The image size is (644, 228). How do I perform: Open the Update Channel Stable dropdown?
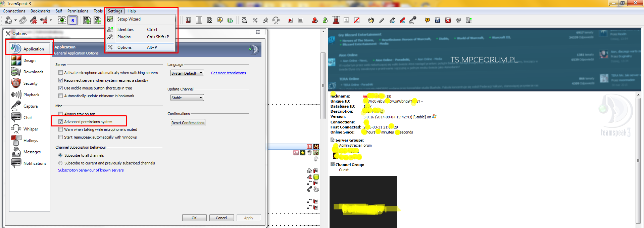tap(187, 98)
